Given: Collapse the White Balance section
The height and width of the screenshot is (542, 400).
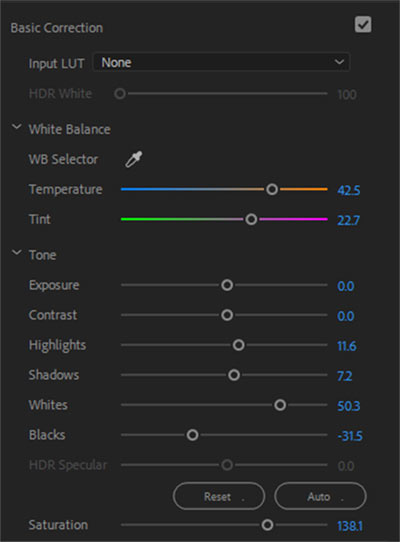Looking at the screenshot, I should (x=17, y=127).
